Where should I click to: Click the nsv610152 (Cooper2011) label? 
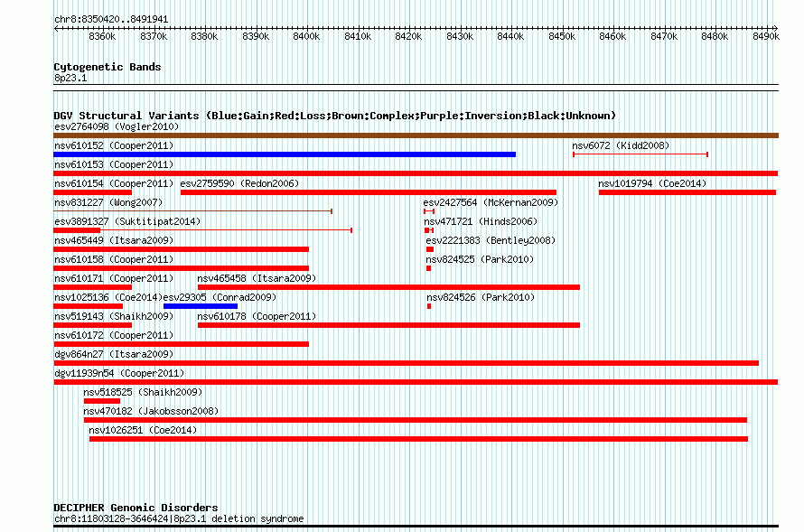pos(114,145)
